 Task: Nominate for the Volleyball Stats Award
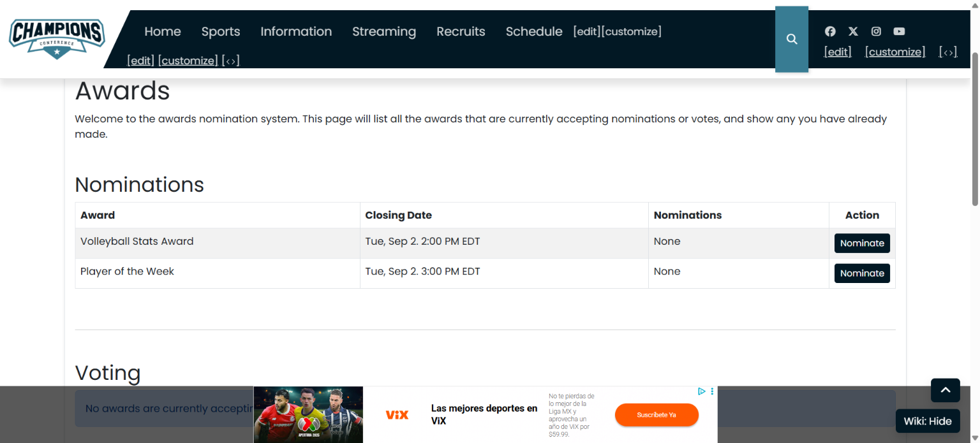pyautogui.click(x=862, y=243)
